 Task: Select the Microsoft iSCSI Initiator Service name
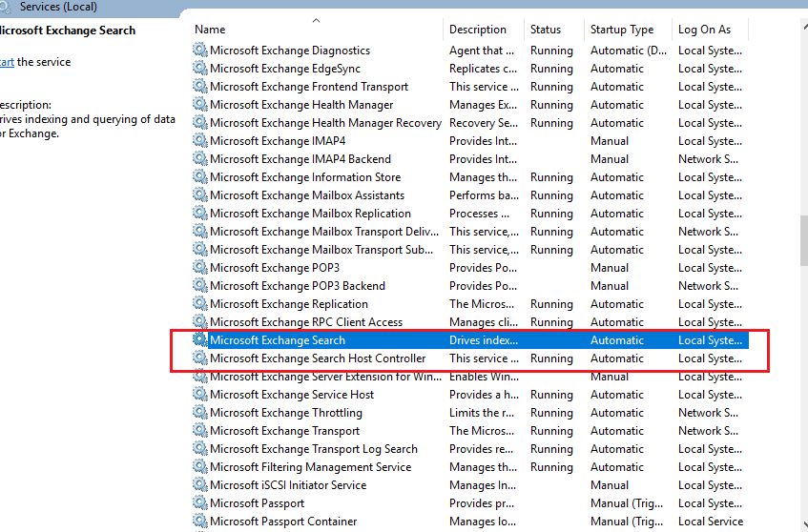pyautogui.click(x=288, y=485)
